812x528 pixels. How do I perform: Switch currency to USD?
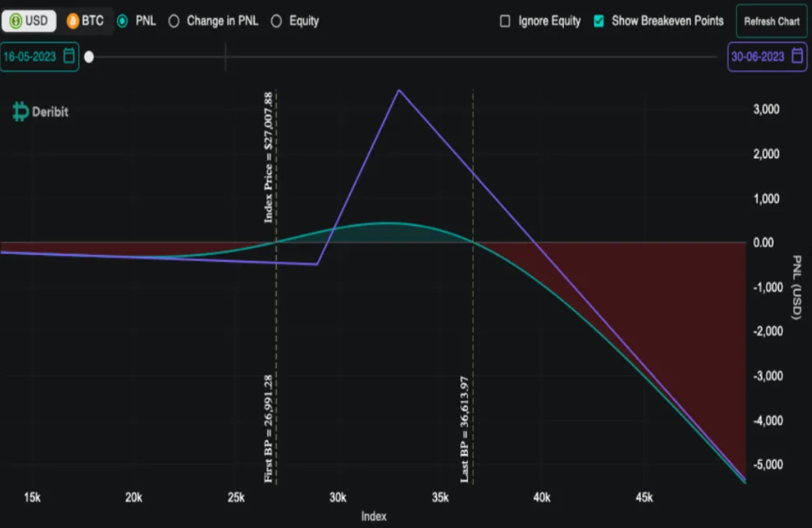[29, 21]
